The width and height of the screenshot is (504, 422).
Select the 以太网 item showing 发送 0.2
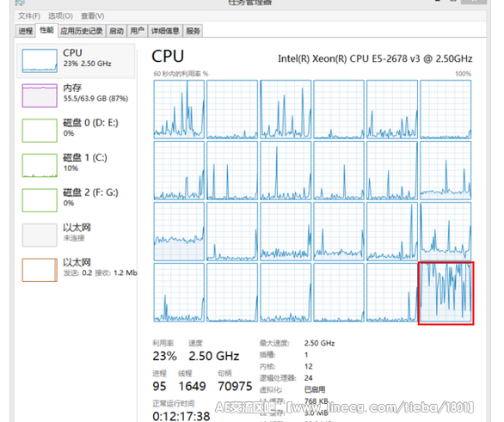pyautogui.click(x=76, y=270)
